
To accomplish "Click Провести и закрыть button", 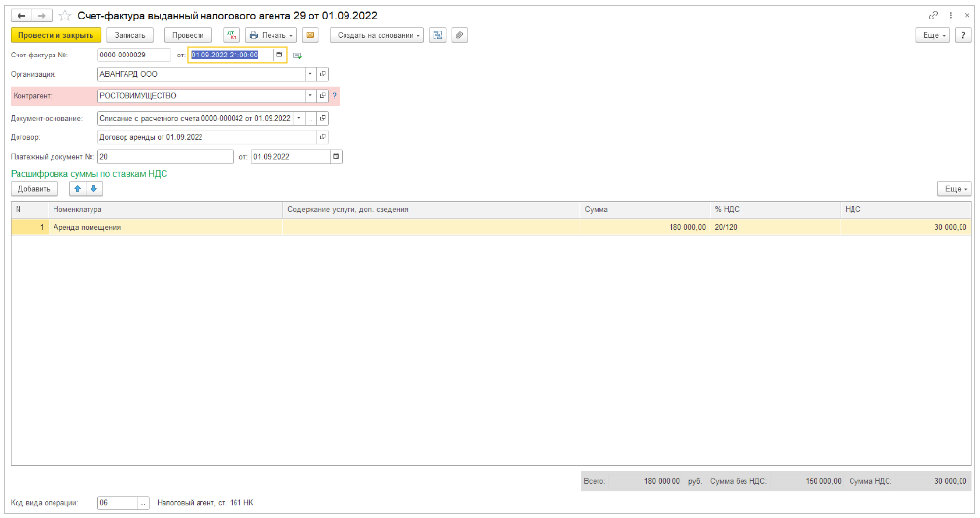I will [55, 36].
